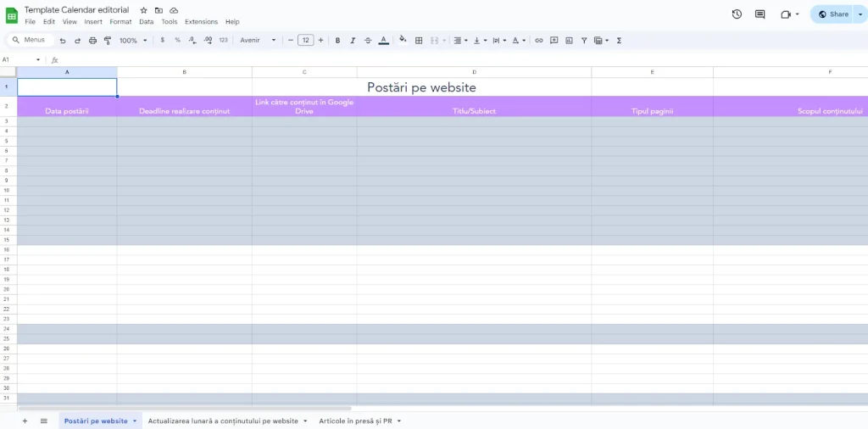Image resolution: width=868 pixels, height=429 pixels.
Task: Expand the Share button dropdown arrow
Action: [860, 14]
